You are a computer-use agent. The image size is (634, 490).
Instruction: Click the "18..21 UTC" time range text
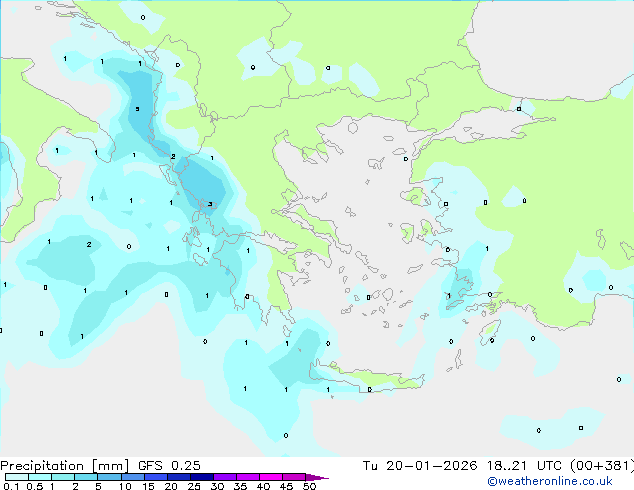[524, 466]
